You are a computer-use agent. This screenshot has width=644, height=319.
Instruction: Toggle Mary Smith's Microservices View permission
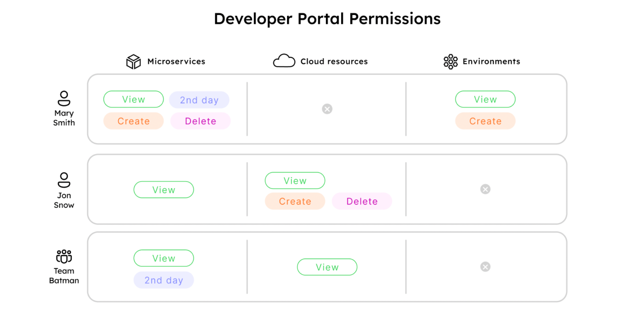[x=134, y=99]
